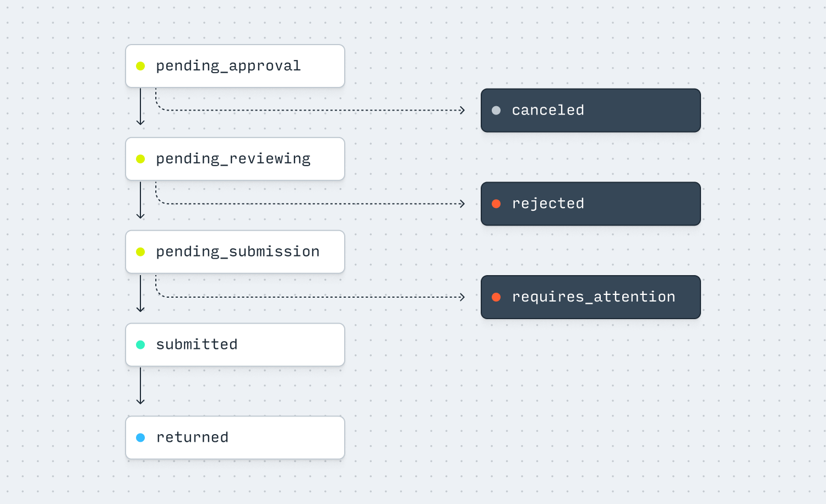Image resolution: width=826 pixels, height=504 pixels.
Task: Click the orange dot beside requires_attention
Action: [496, 297]
